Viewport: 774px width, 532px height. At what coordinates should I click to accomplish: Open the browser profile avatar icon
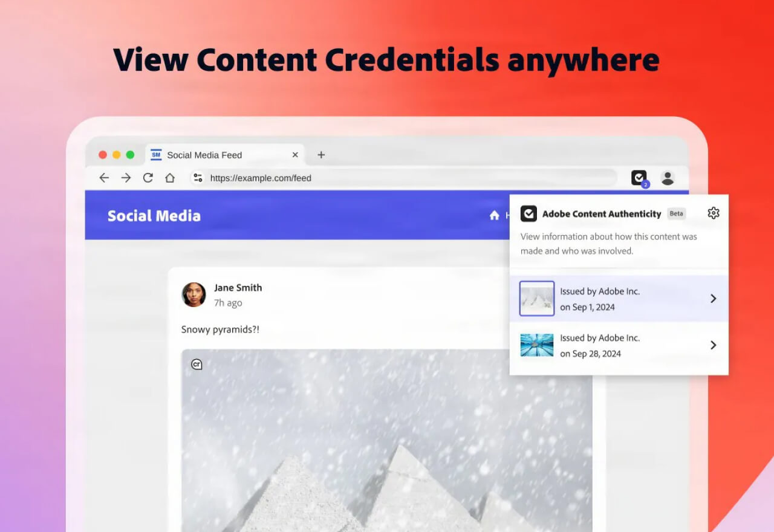pos(668,178)
